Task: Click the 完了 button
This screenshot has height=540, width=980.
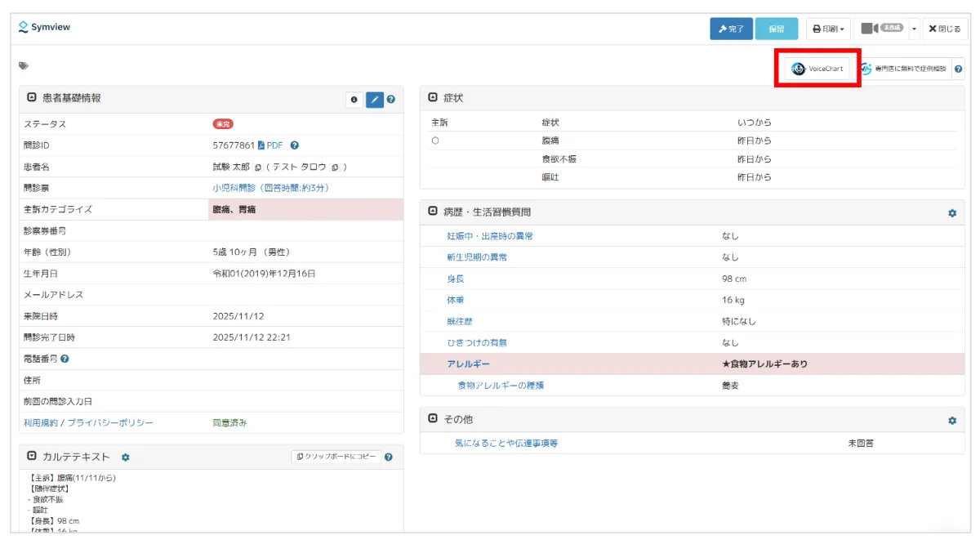Action: point(731,29)
